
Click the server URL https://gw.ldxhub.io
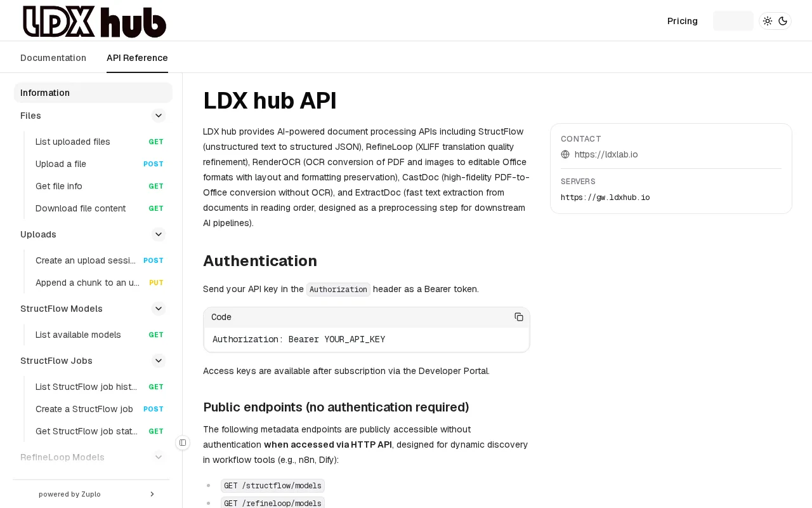coord(605,197)
